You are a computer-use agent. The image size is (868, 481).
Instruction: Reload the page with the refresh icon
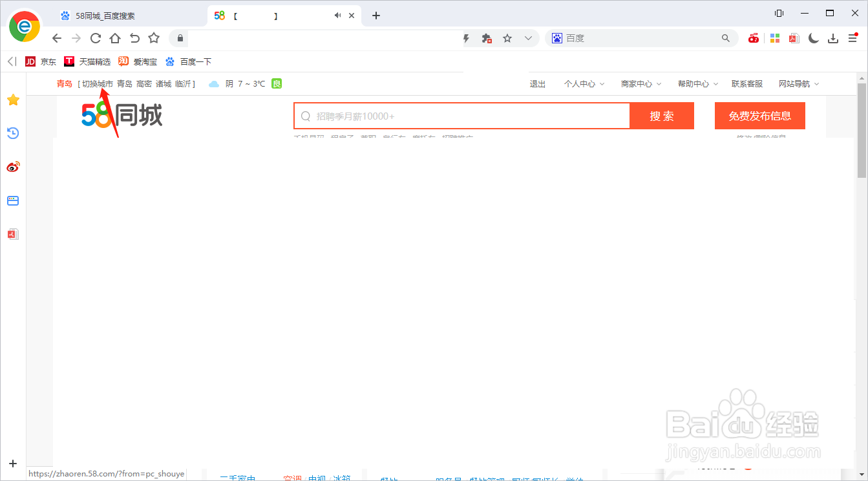coord(96,38)
